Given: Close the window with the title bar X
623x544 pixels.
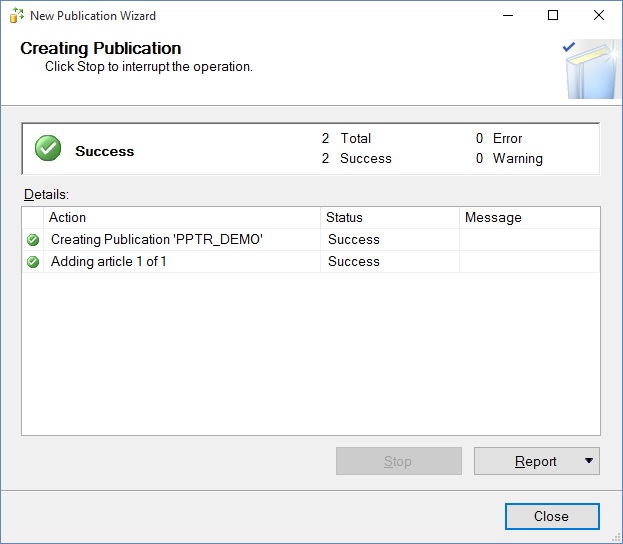Looking at the screenshot, I should point(599,15).
